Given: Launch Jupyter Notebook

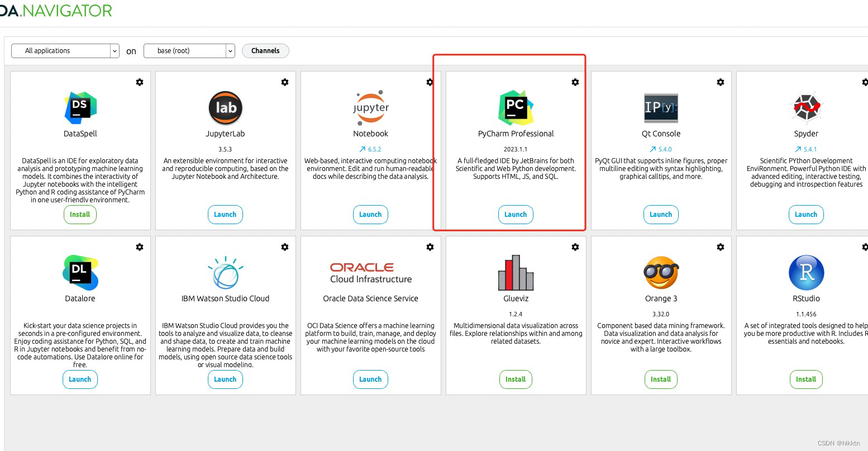Looking at the screenshot, I should 370,215.
